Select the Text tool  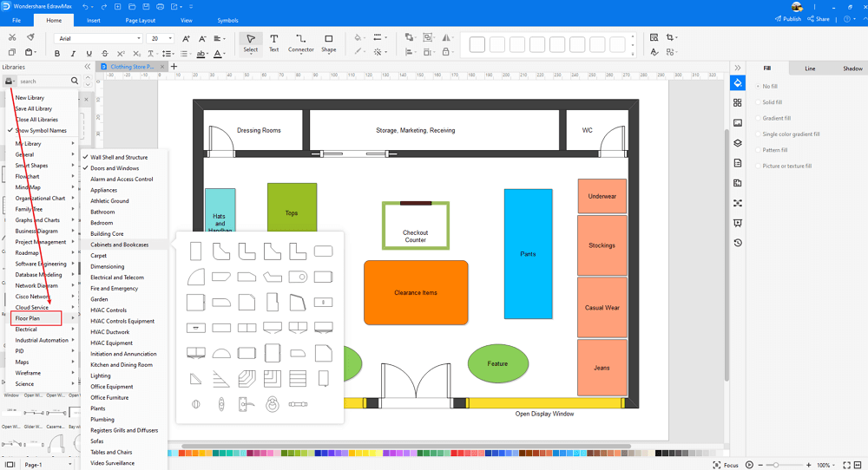tap(273, 42)
